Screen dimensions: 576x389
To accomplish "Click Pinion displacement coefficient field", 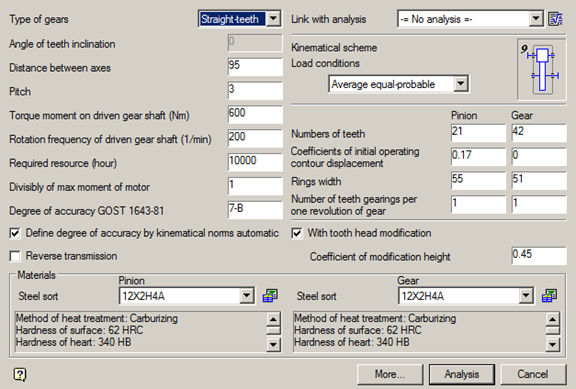I will [x=478, y=156].
